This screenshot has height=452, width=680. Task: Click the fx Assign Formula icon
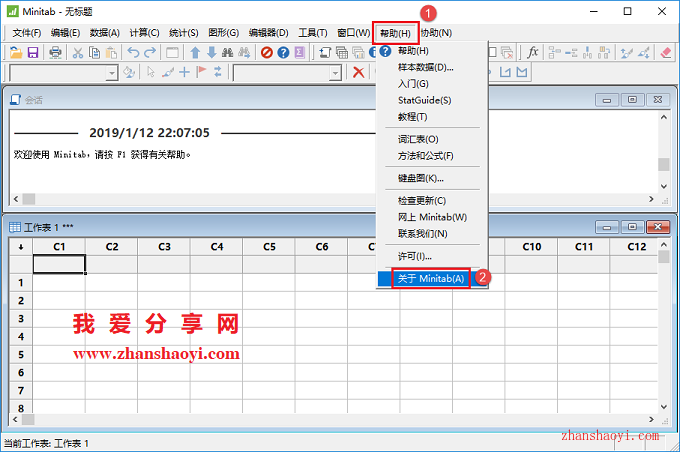click(533, 52)
